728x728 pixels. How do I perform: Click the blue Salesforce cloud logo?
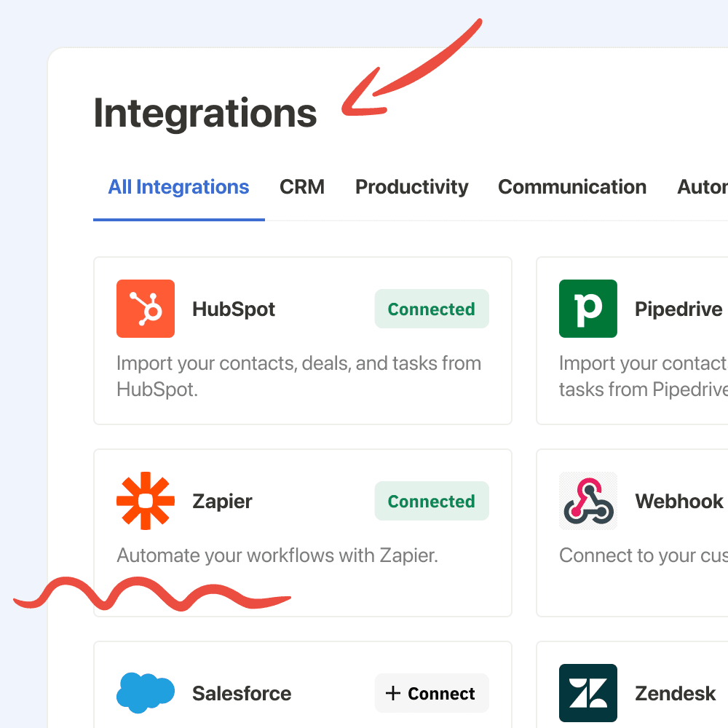(146, 693)
